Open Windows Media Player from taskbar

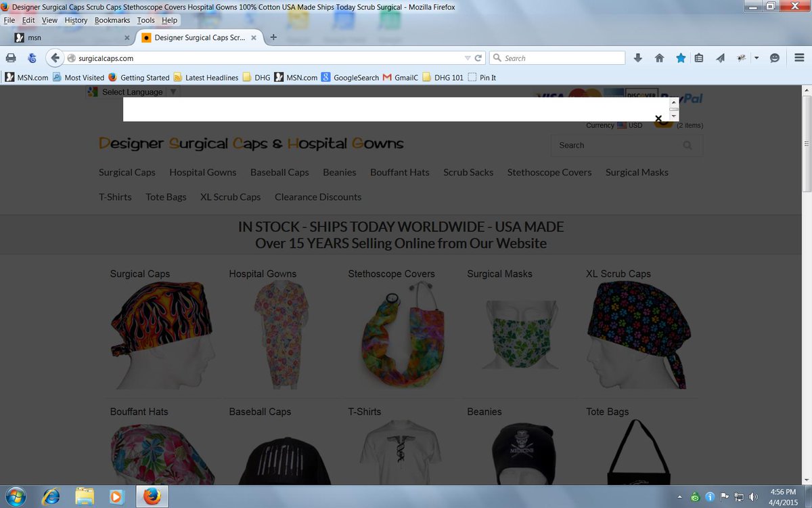(x=118, y=496)
